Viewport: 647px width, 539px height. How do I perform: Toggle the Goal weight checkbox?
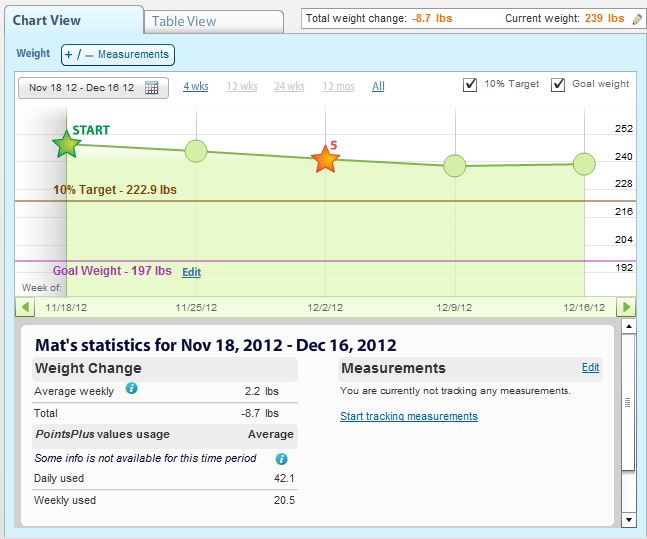click(558, 85)
